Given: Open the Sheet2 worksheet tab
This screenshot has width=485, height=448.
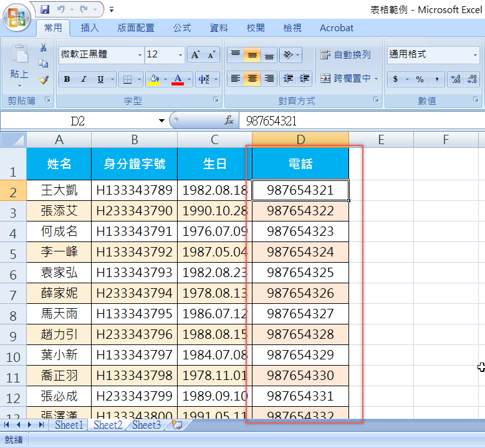Looking at the screenshot, I should coord(107,425).
